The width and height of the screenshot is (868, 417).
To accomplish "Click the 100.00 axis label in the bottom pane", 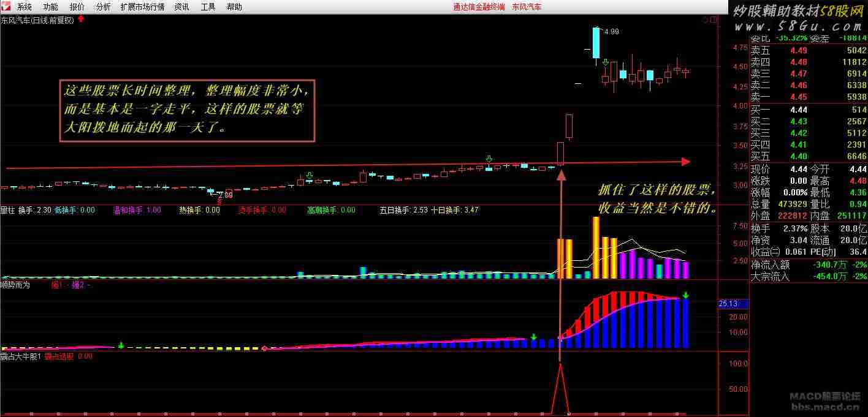I will click(x=738, y=363).
